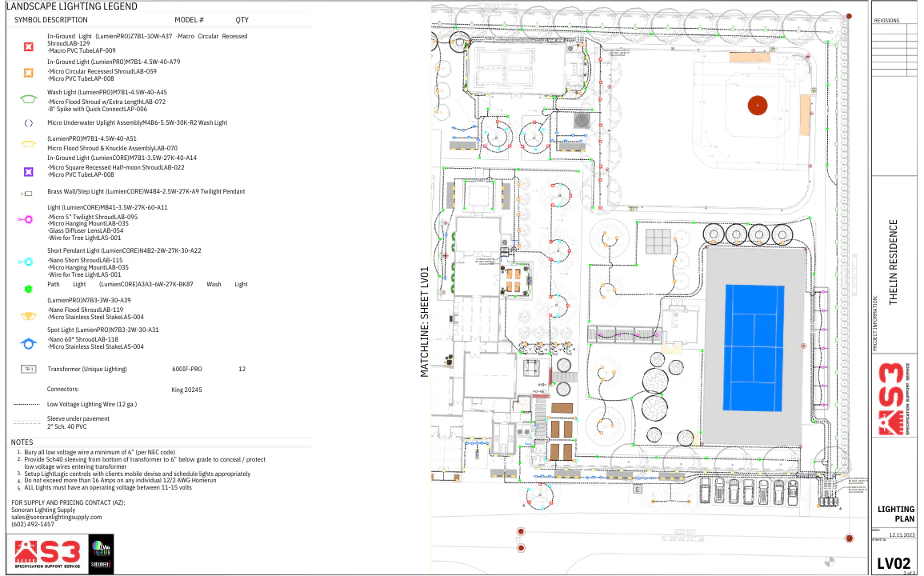Click the (602) 492-1457 phone number
Screen dimensions: 924x576
(33, 524)
